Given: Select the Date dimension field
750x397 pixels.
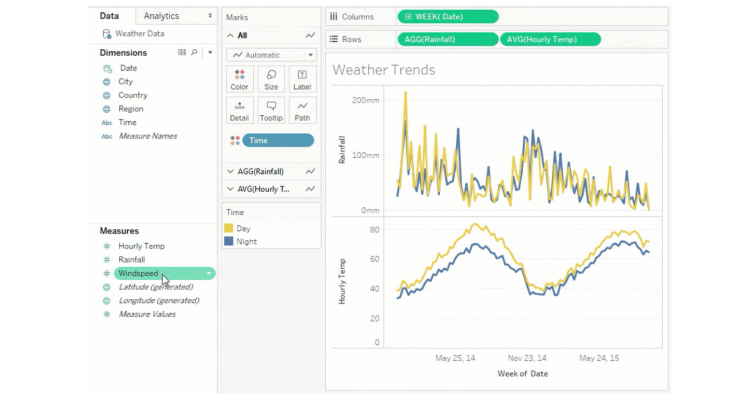Looking at the screenshot, I should [128, 68].
